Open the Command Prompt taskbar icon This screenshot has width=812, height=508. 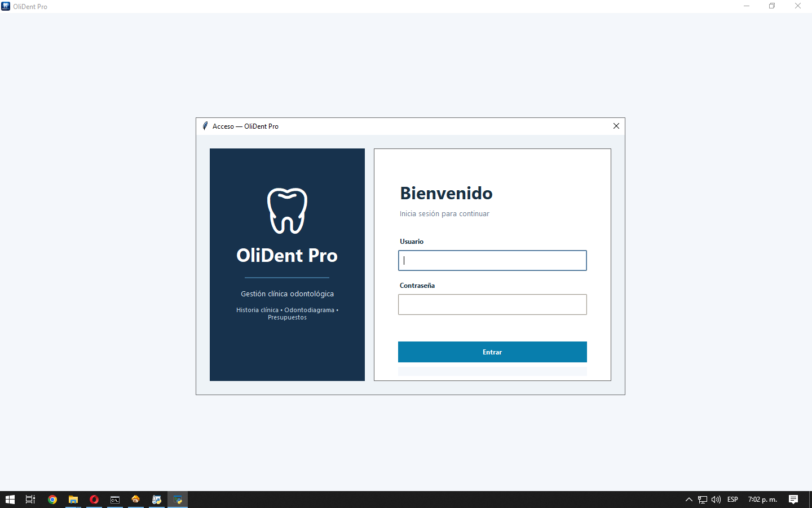pyautogui.click(x=115, y=500)
